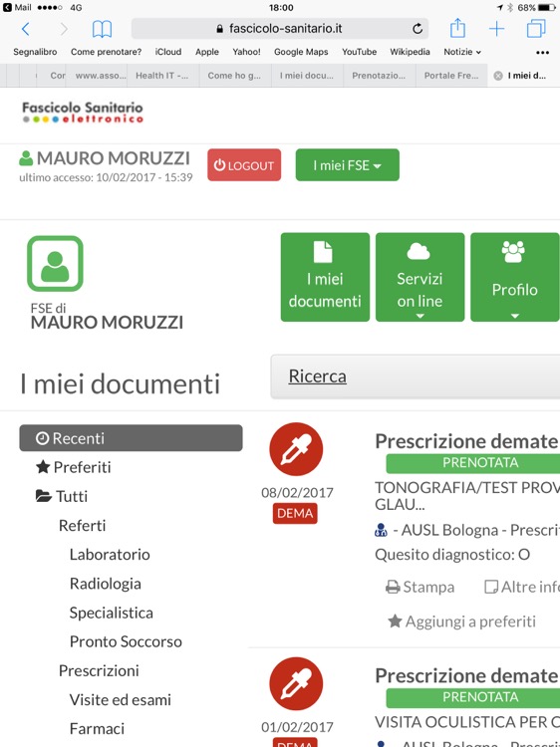Open Safari bookmarks book icon
Screen dimensions: 560x747
click(x=102, y=29)
